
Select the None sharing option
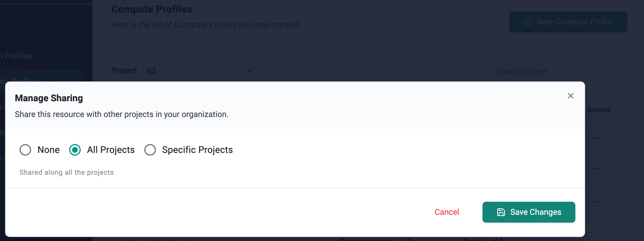(25, 150)
